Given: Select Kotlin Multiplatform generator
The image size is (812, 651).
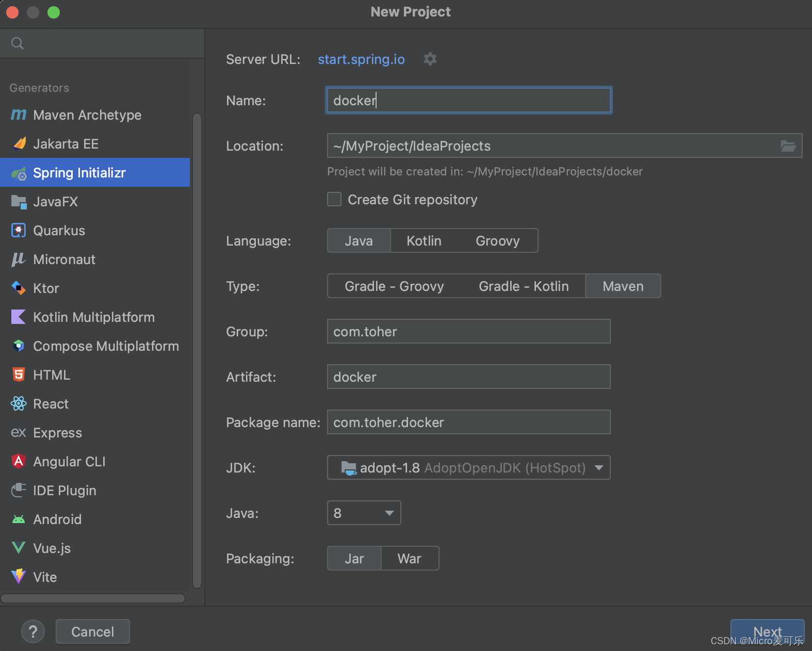Looking at the screenshot, I should coord(95,317).
